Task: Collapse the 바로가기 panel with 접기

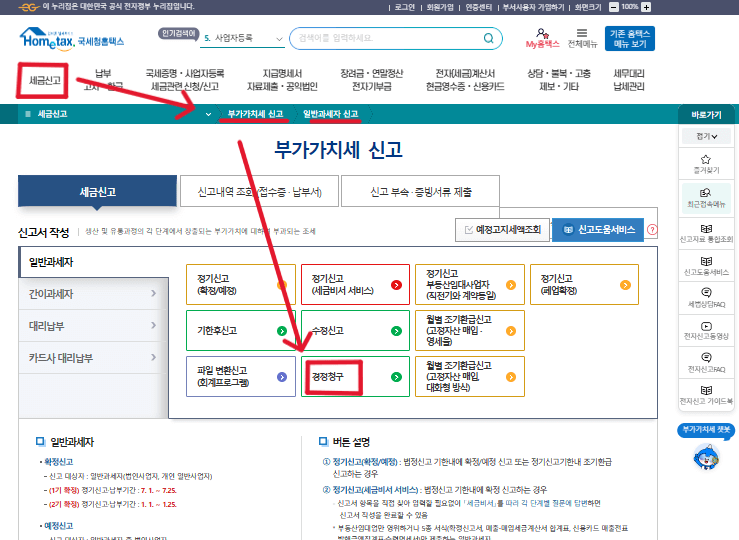Action: [x=706, y=136]
